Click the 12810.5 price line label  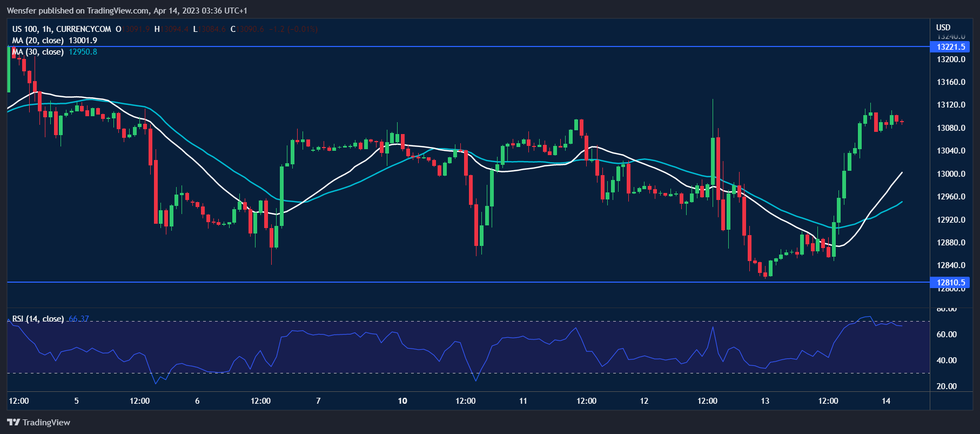950,282
